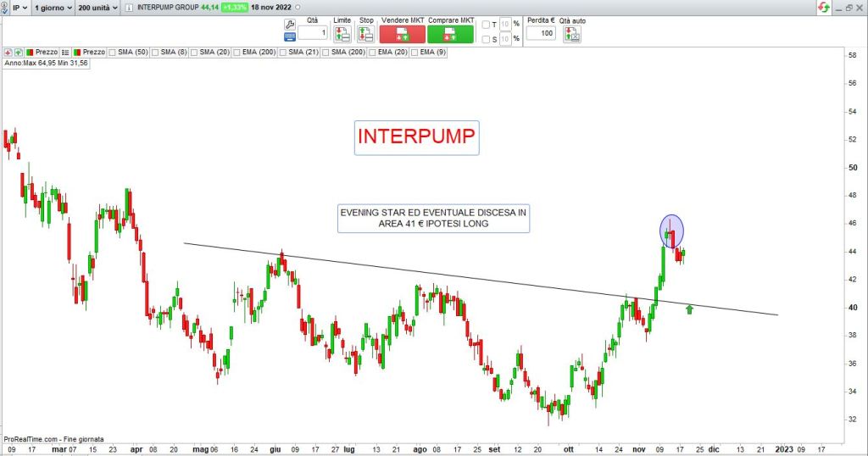This screenshot has width=868, height=456.
Task: Click the green up-arrow indicator icon
Action: click(x=19, y=52)
